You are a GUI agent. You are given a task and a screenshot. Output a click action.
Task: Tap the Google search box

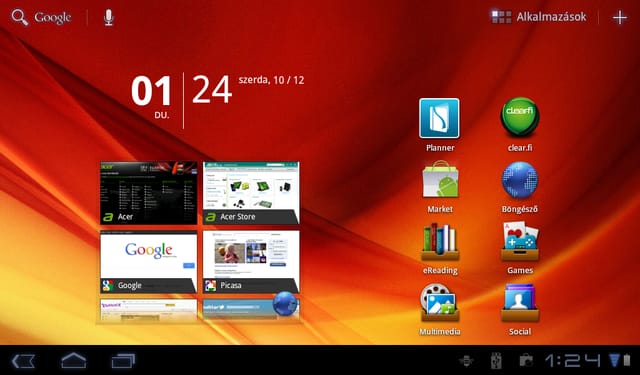tap(41, 18)
